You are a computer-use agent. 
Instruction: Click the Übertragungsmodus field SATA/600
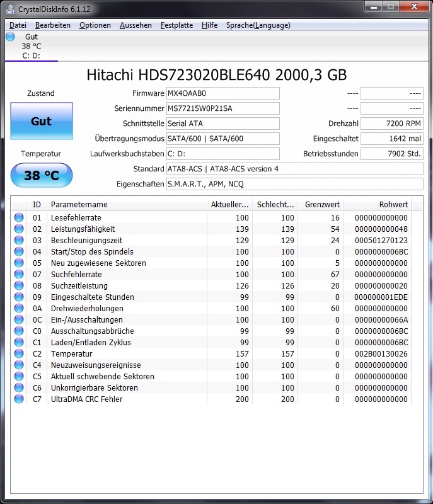(x=222, y=139)
